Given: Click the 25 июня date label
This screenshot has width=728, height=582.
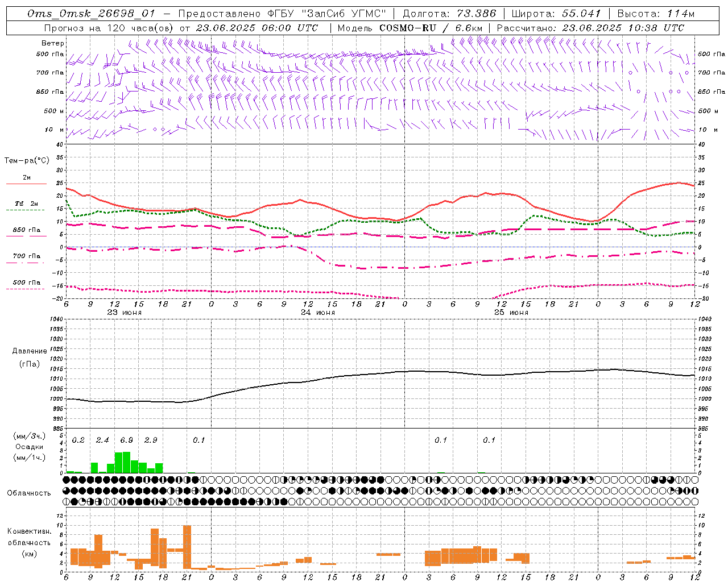Looking at the screenshot, I should point(511,313).
